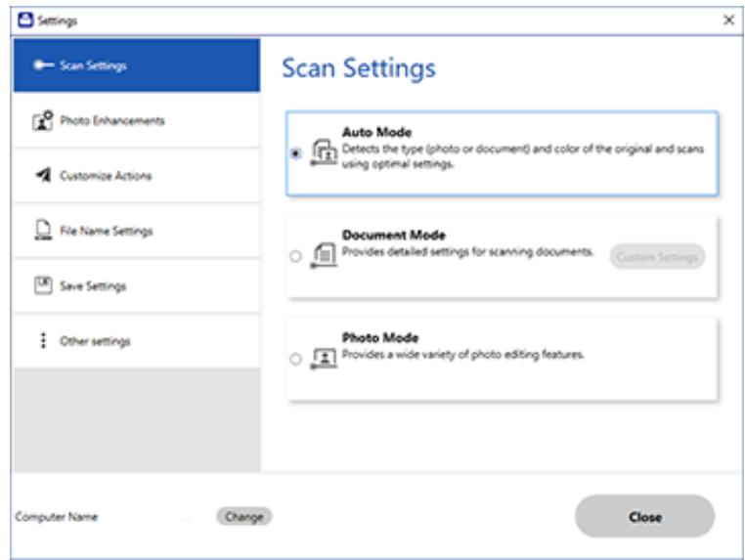Click the Other settings three-dots icon
The image size is (745, 560).
(43, 340)
